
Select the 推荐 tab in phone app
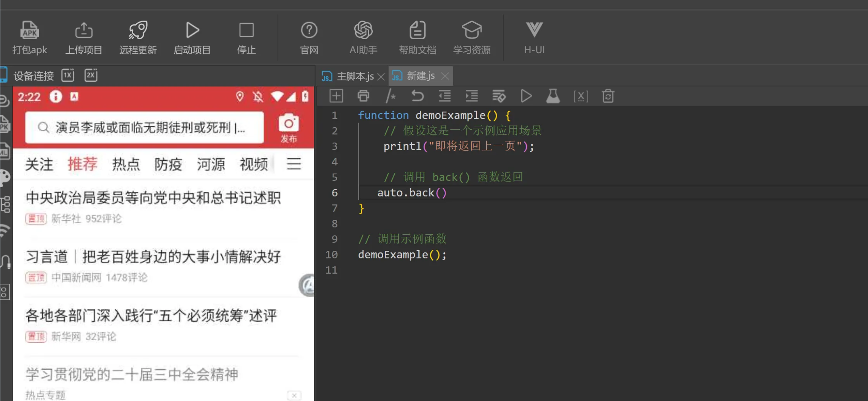click(x=83, y=164)
